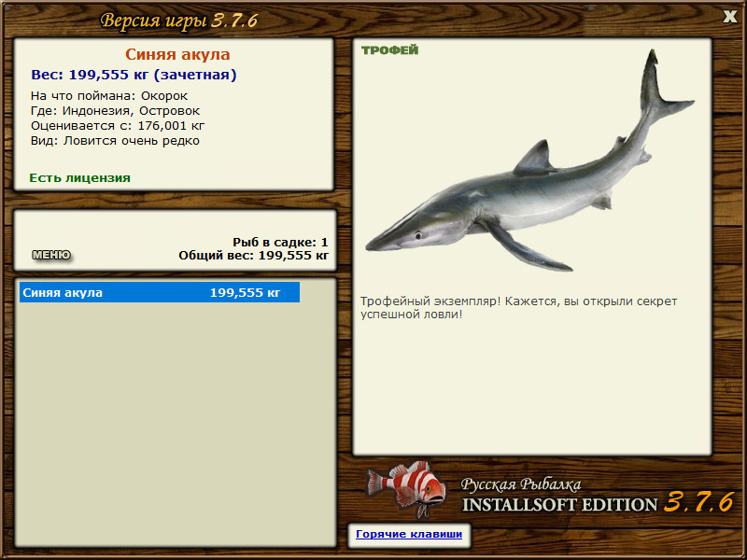Image resolution: width=747 pixels, height=560 pixels.
Task: Click the Рыб в садке: 1 counter
Action: (x=281, y=242)
